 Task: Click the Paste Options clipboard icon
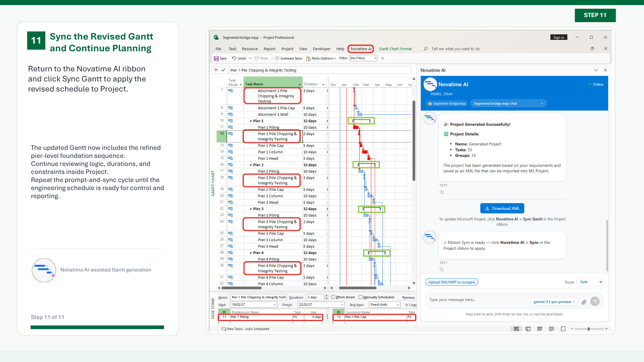click(308, 58)
